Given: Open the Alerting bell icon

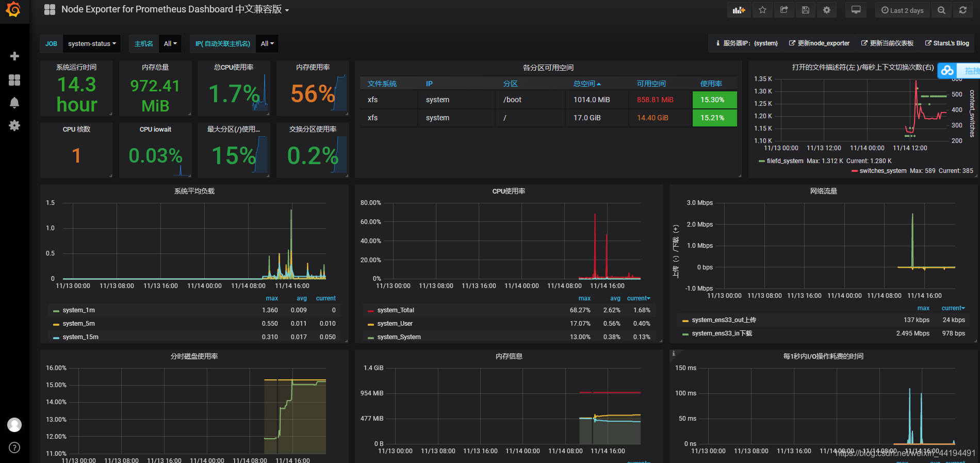Looking at the screenshot, I should tap(14, 102).
